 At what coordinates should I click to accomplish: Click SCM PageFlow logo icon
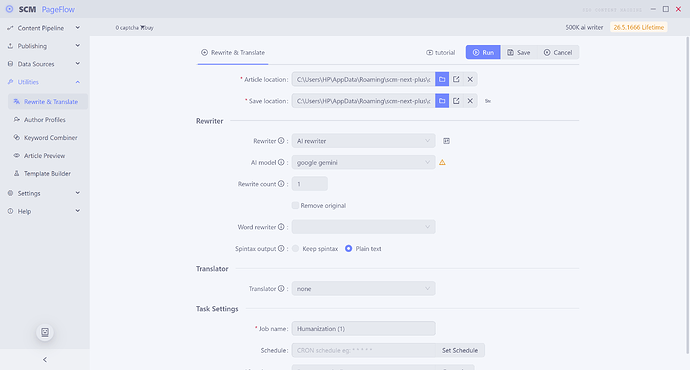(x=9, y=9)
